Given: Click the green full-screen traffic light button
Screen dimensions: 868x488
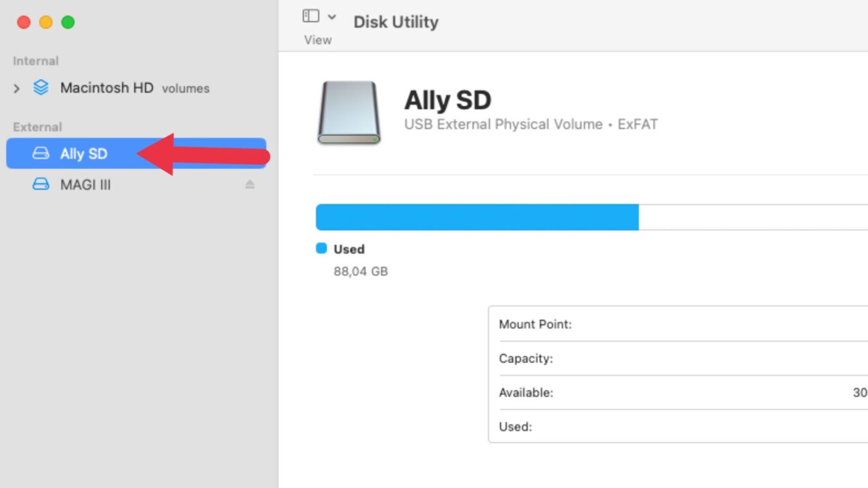Looking at the screenshot, I should (67, 21).
